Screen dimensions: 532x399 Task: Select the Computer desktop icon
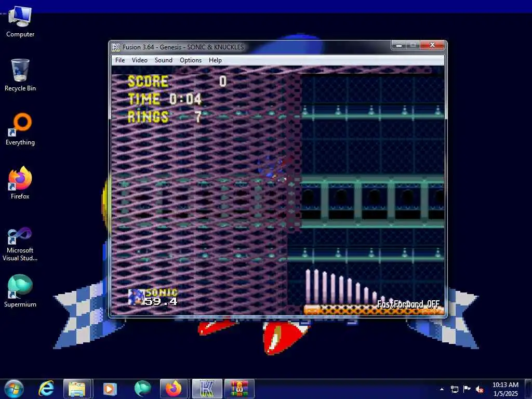[20, 22]
